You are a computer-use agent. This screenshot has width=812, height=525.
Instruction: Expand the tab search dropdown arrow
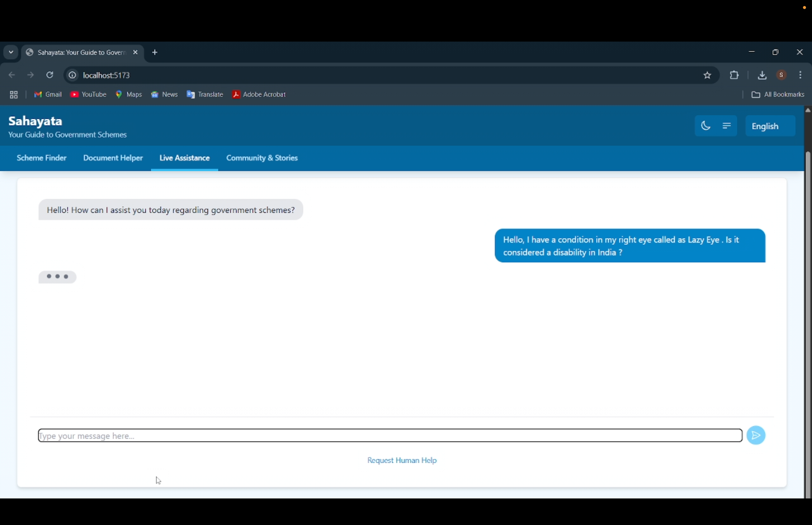[x=11, y=52]
